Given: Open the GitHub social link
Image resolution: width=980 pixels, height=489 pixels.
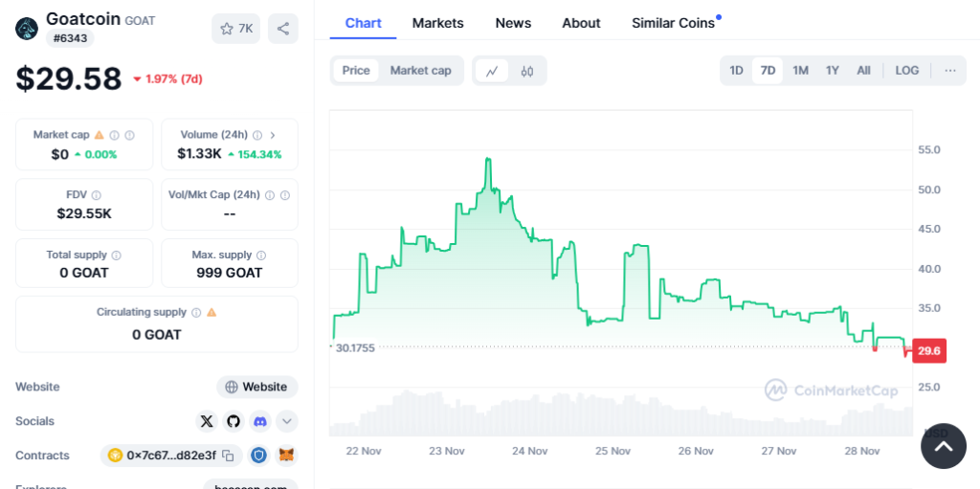Looking at the screenshot, I should tap(234, 421).
